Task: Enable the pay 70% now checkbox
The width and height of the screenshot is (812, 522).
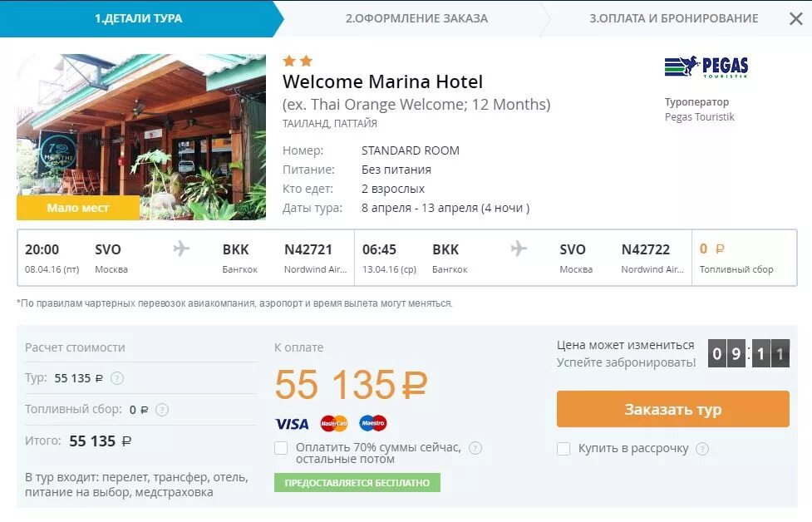Action: [x=281, y=449]
